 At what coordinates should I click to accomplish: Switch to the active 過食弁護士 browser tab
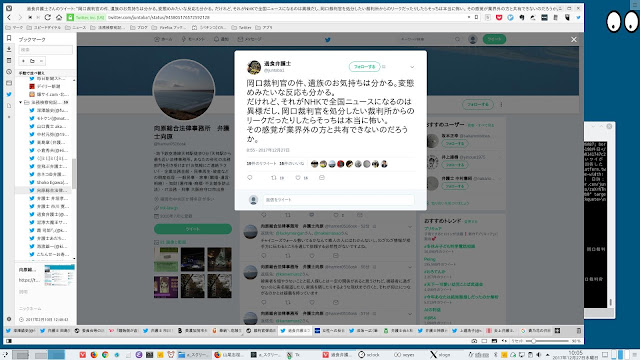pyautogui.click(x=296, y=331)
